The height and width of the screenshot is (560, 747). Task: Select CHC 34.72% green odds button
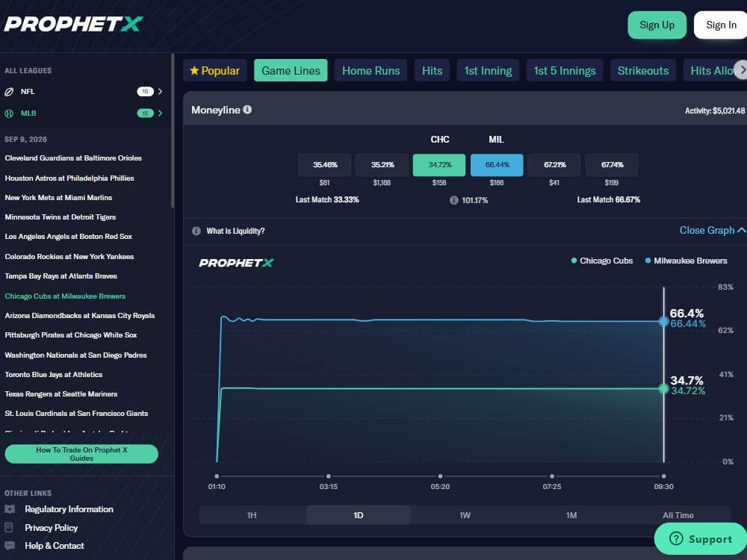pos(439,165)
